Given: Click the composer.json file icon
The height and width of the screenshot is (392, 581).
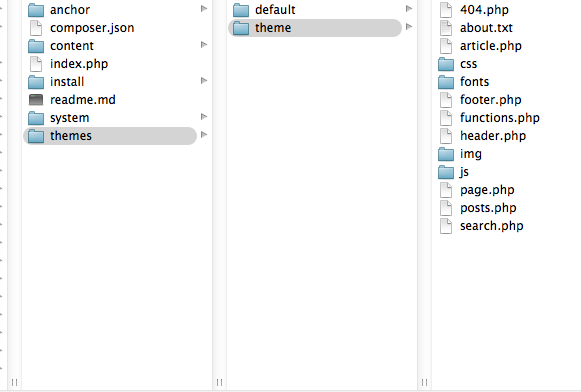Looking at the screenshot, I should pos(36,28).
